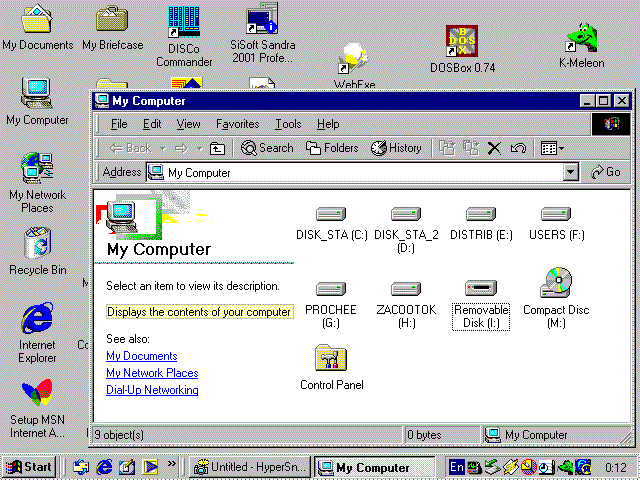Expand the Address bar dropdown
This screenshot has width=640, height=480.
(571, 173)
